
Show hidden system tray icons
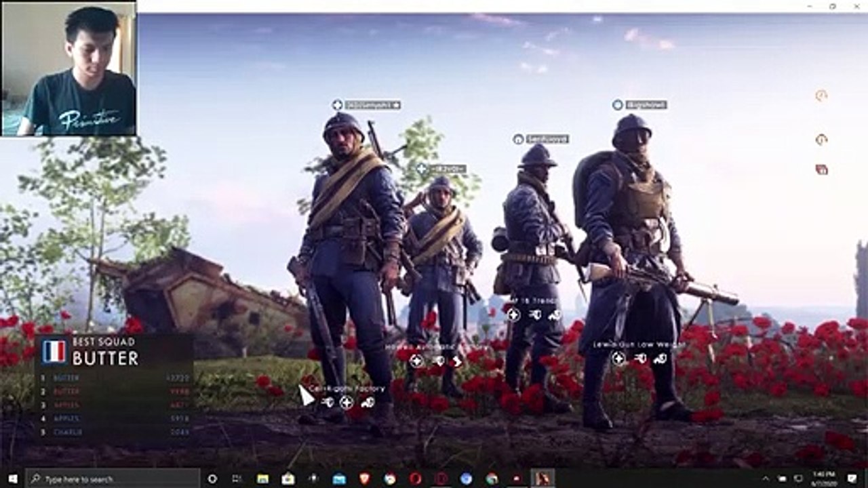[x=766, y=479]
